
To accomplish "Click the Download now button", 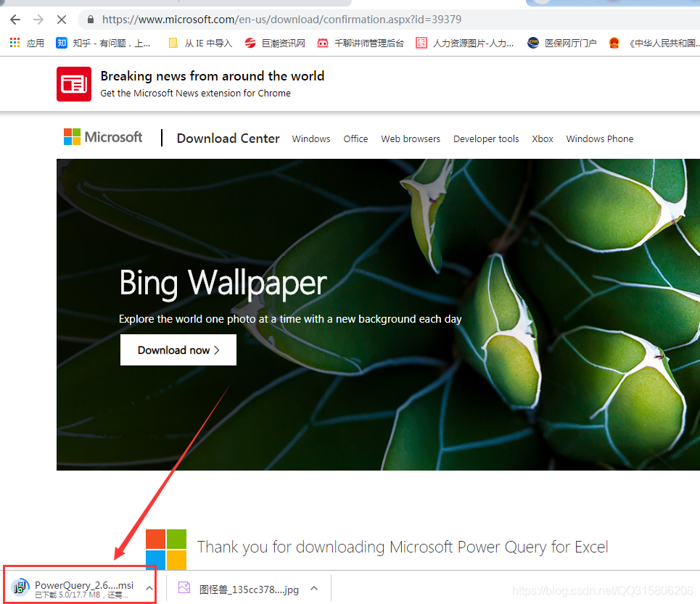I will [178, 349].
